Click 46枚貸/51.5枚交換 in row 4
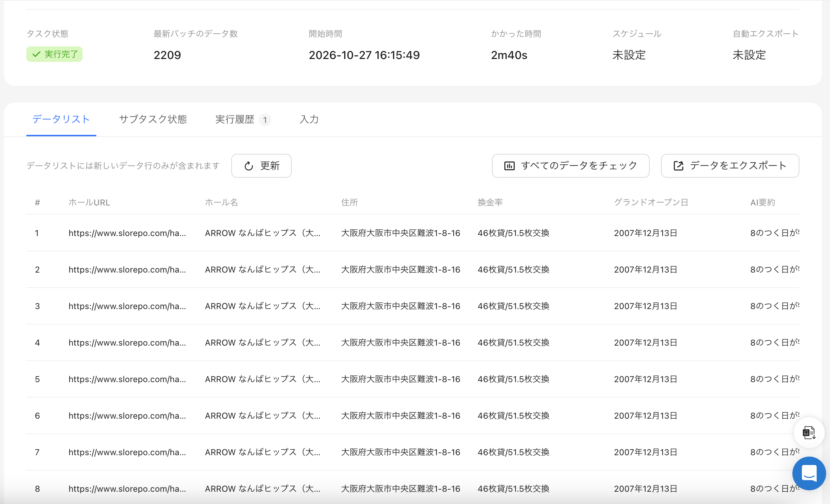 [x=513, y=342]
